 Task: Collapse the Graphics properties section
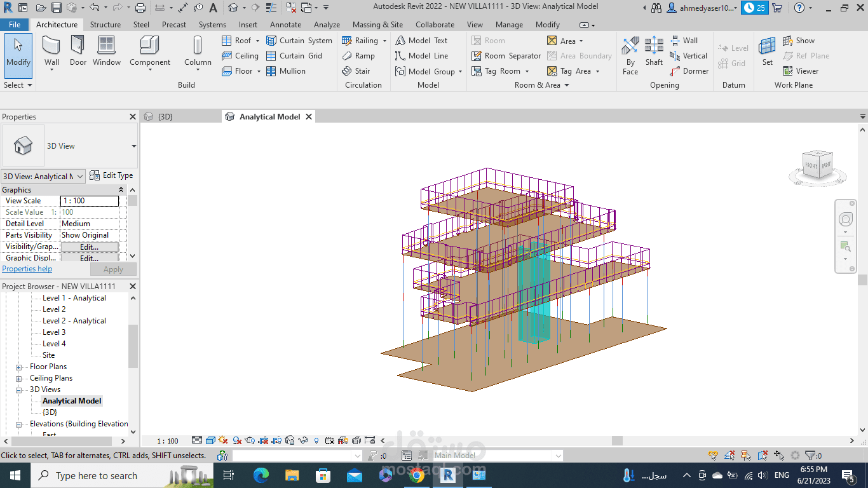click(x=121, y=190)
